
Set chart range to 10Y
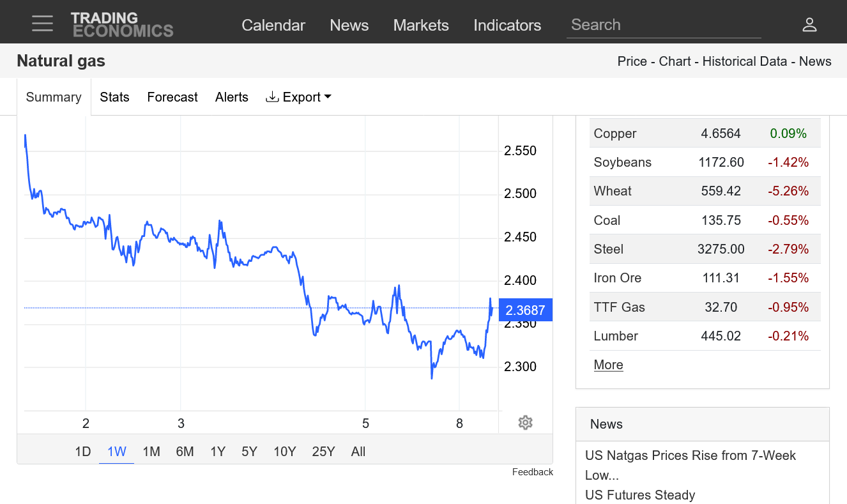[x=284, y=452]
